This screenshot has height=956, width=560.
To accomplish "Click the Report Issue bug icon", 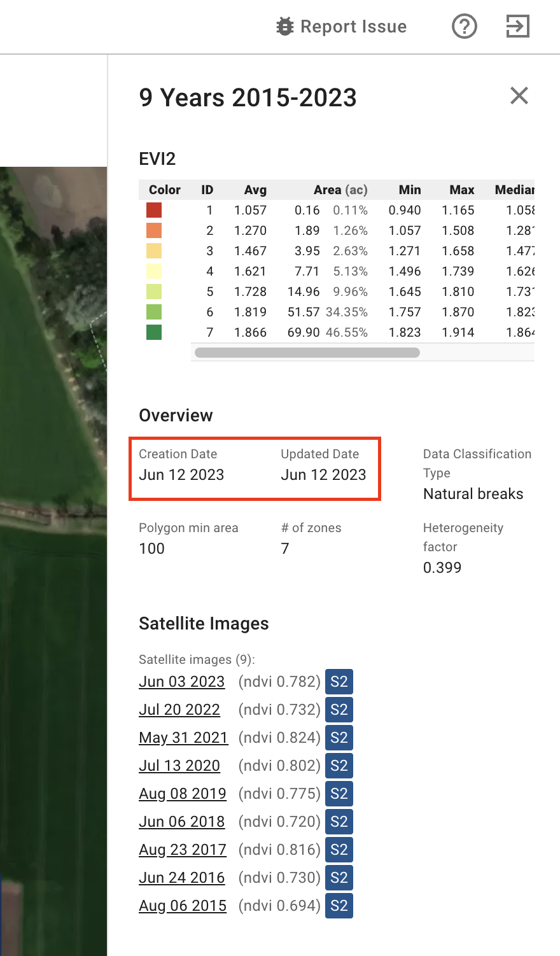I will [284, 27].
